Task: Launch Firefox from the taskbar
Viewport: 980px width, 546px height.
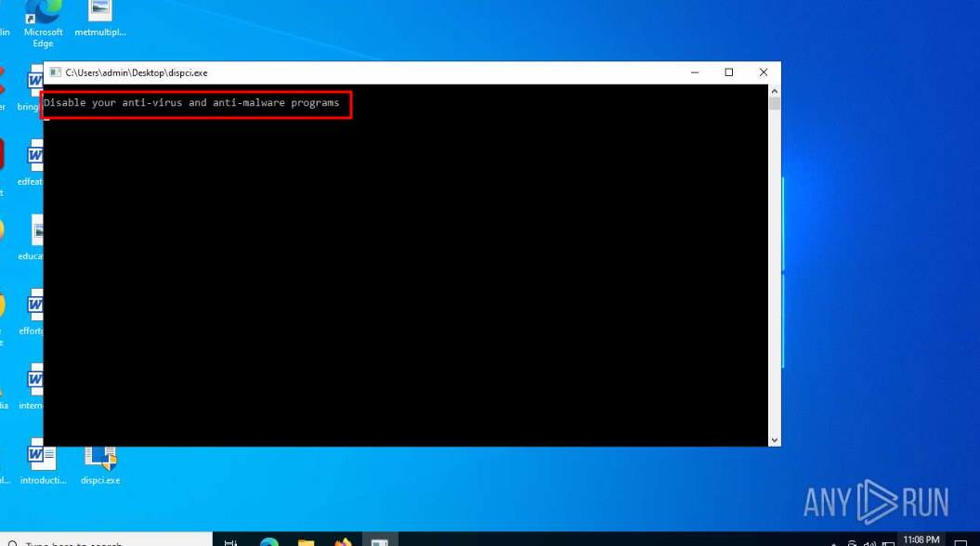Action: pyautogui.click(x=343, y=542)
